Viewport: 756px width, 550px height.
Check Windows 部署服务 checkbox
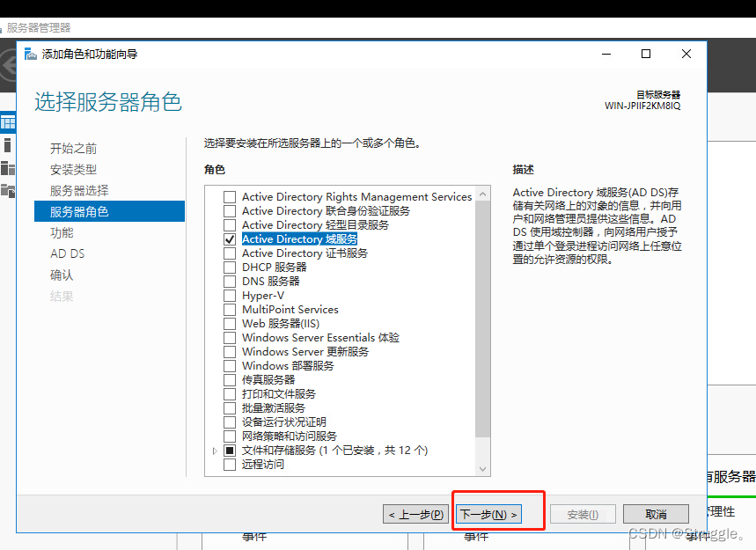[x=230, y=366]
